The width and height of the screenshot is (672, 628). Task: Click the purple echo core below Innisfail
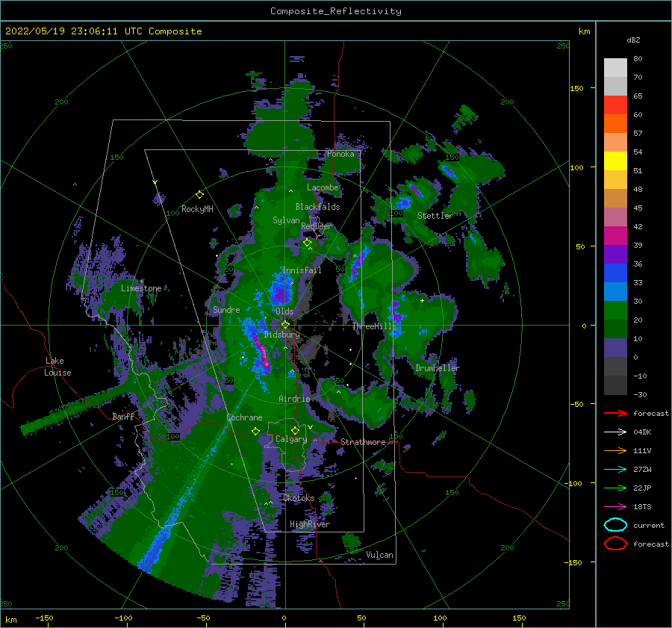point(281,293)
